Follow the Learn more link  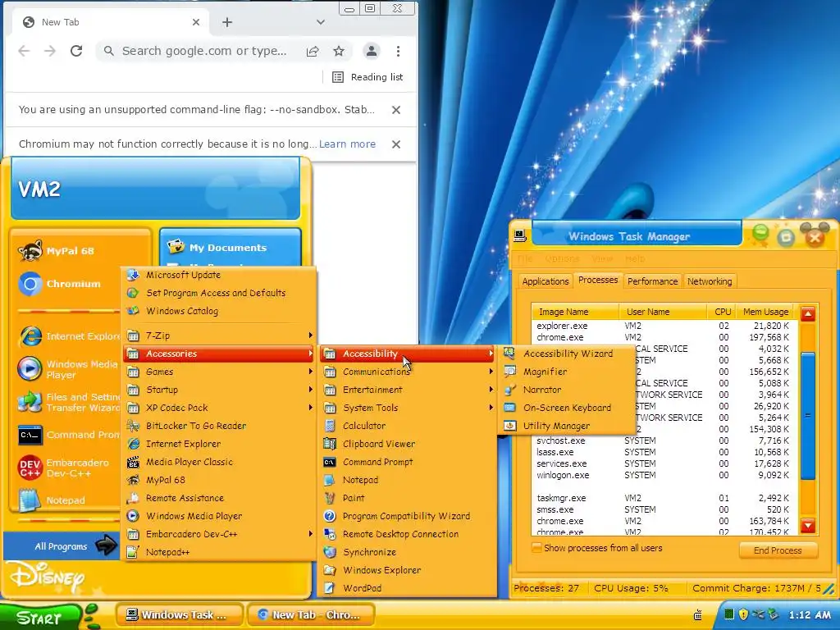(347, 144)
